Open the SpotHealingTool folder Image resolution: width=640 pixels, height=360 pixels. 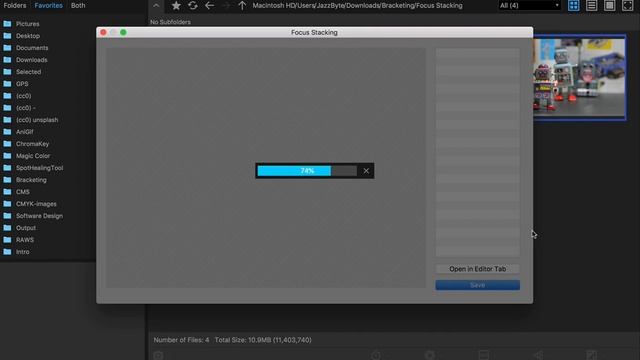[x=39, y=168]
